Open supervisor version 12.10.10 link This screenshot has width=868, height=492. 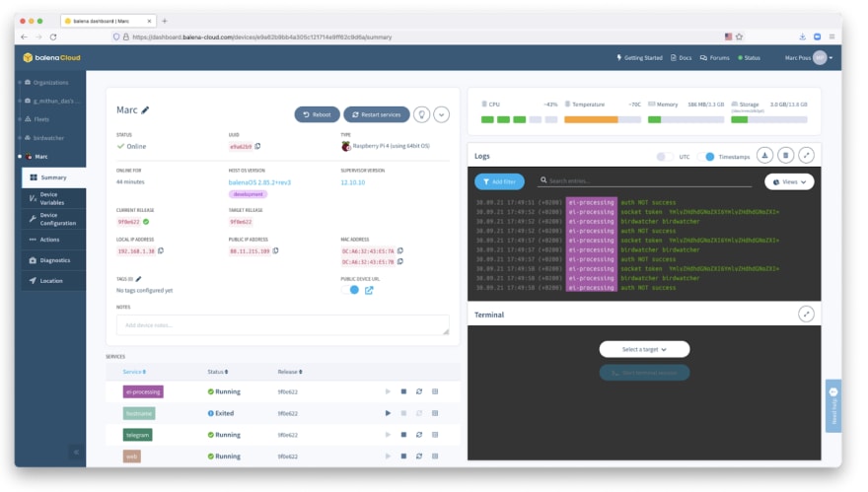[353, 182]
